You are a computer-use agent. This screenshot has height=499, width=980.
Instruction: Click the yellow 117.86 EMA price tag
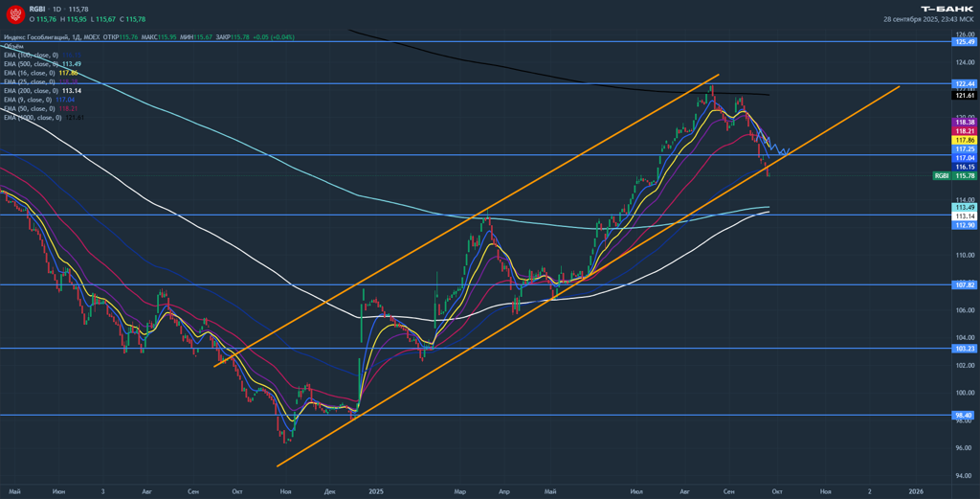[964, 140]
